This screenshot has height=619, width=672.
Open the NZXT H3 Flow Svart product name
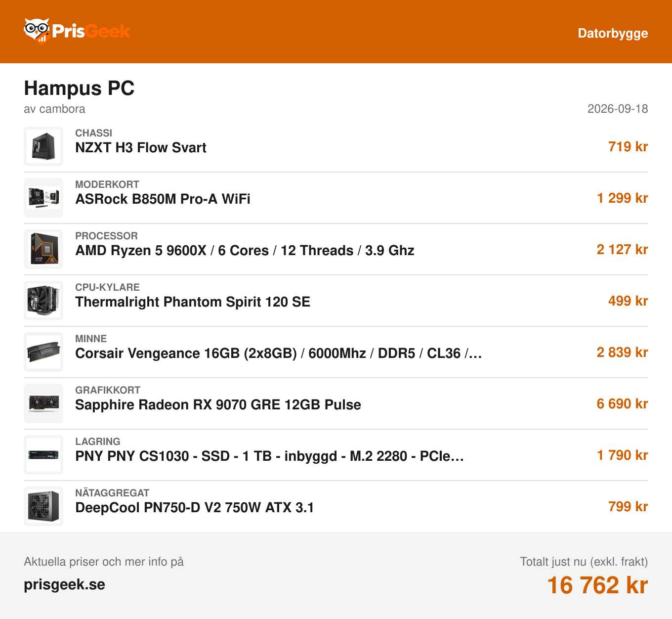tap(141, 148)
